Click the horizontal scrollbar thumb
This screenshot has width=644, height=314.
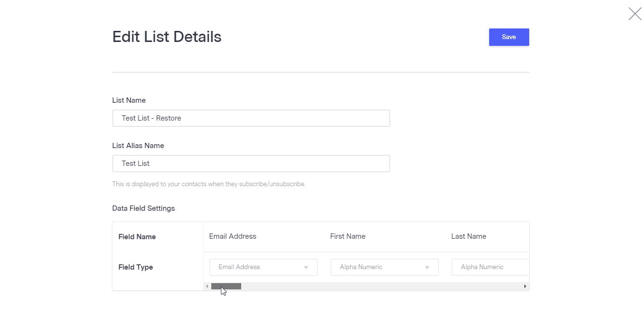[x=226, y=287]
